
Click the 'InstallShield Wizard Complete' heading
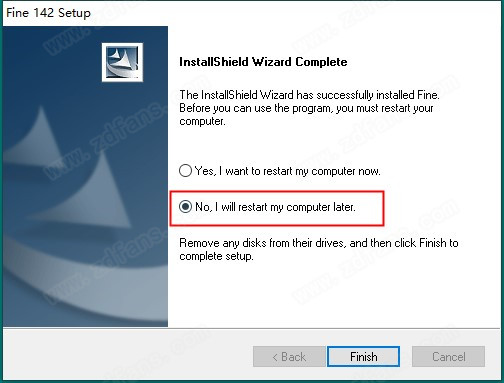pyautogui.click(x=263, y=62)
